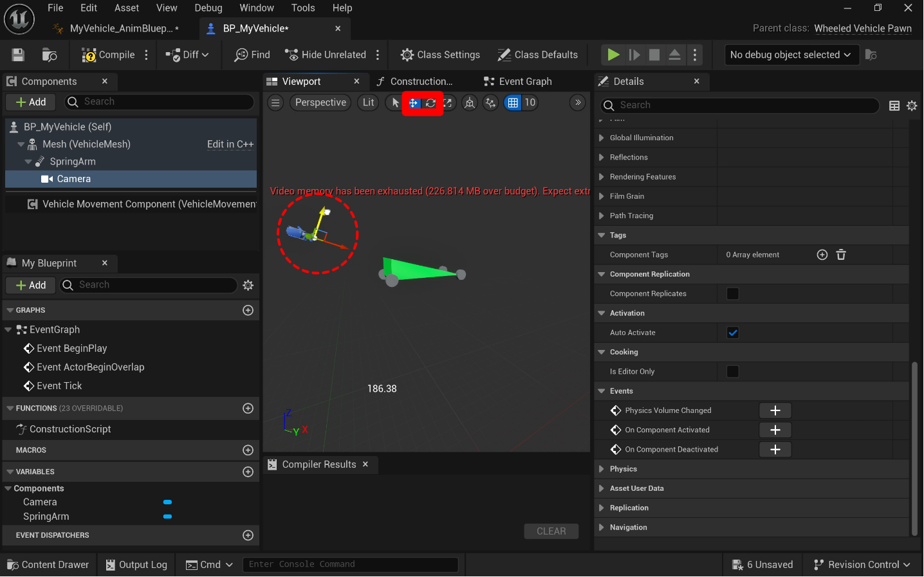
Task: Click the Browse to asset icon
Action: click(x=50, y=55)
